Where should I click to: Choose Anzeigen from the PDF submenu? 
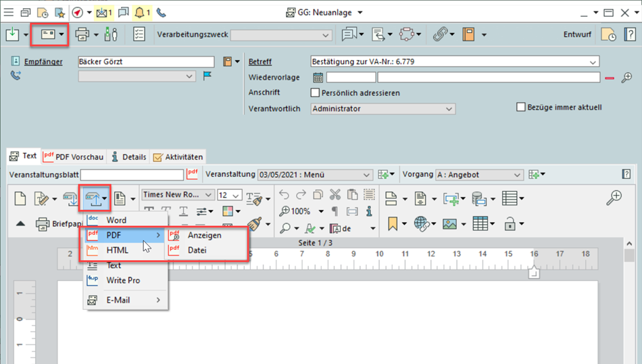pyautogui.click(x=204, y=235)
